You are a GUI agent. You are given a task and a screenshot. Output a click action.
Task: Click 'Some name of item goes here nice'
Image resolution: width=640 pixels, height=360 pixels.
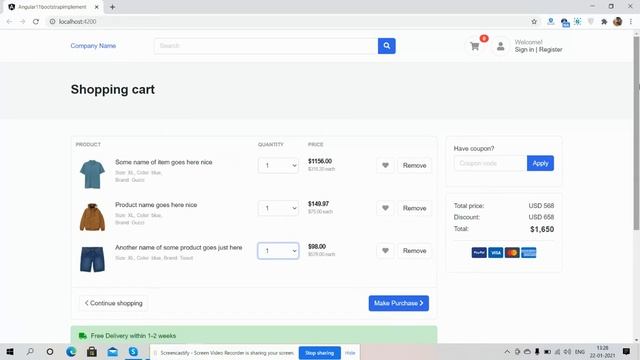tap(164, 162)
